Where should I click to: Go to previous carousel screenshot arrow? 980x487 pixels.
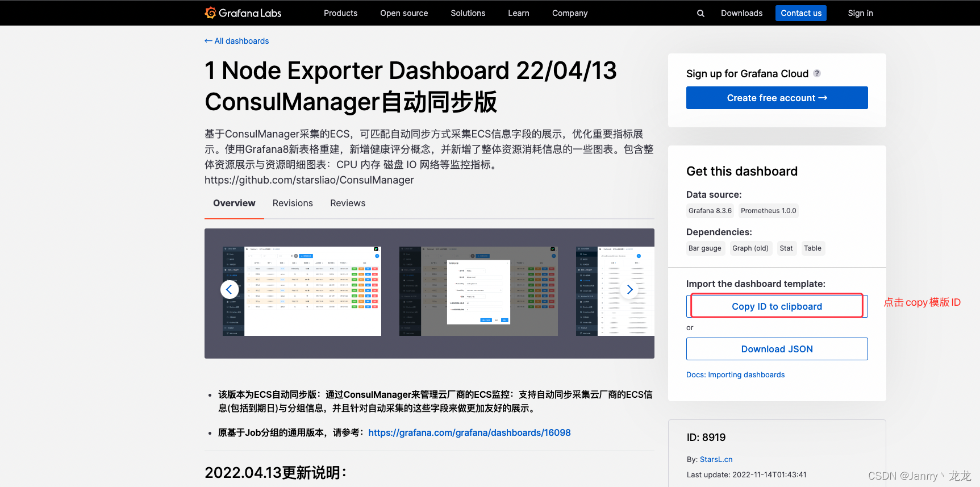click(229, 290)
